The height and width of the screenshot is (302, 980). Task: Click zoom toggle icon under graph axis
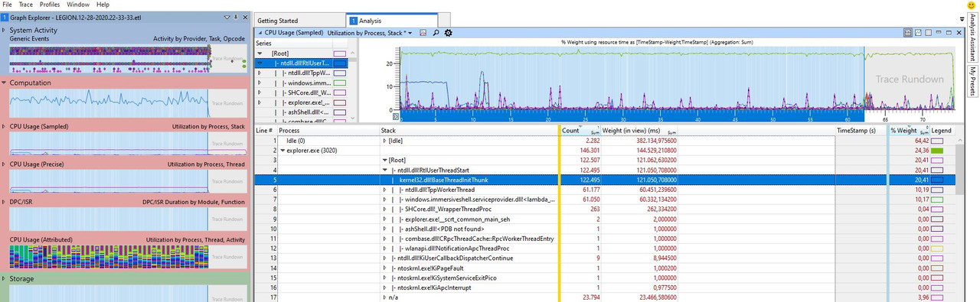397,117
